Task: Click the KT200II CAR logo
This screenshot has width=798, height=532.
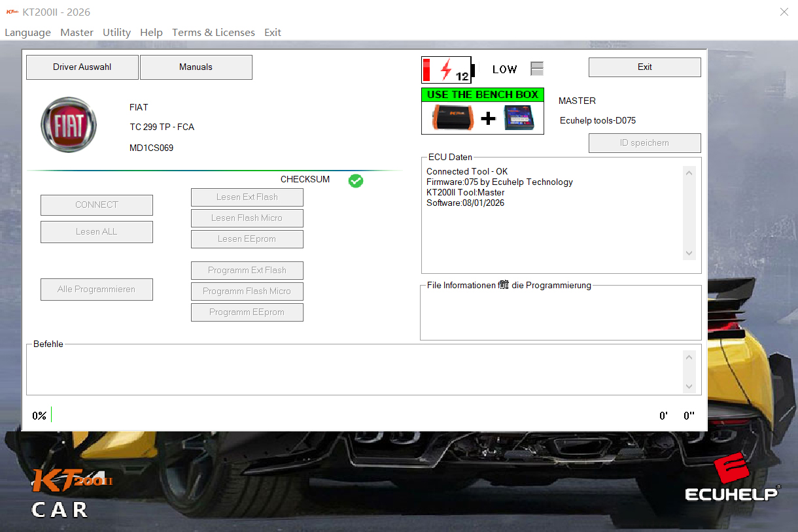Action: (x=72, y=494)
